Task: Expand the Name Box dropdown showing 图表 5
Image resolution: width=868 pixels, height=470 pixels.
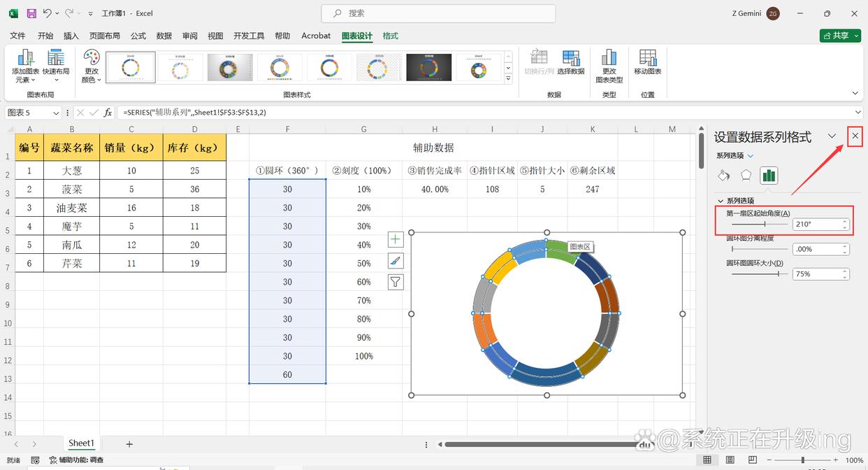Action: [56, 113]
